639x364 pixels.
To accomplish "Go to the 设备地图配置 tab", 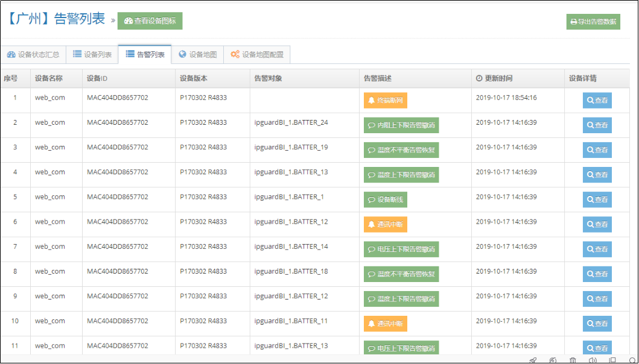I will coord(257,54).
